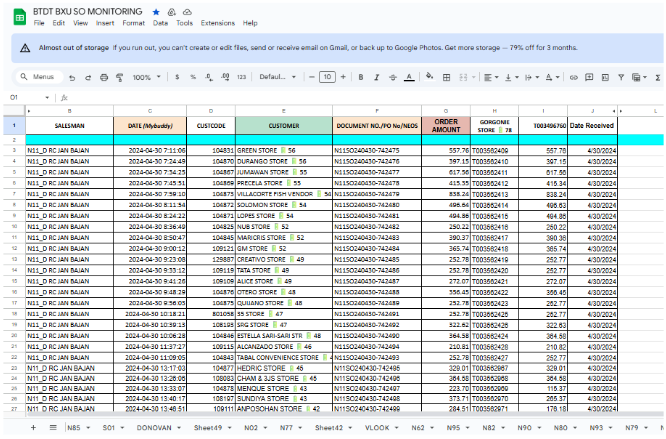
Task: Open the all sheets list button
Action: tap(52, 427)
